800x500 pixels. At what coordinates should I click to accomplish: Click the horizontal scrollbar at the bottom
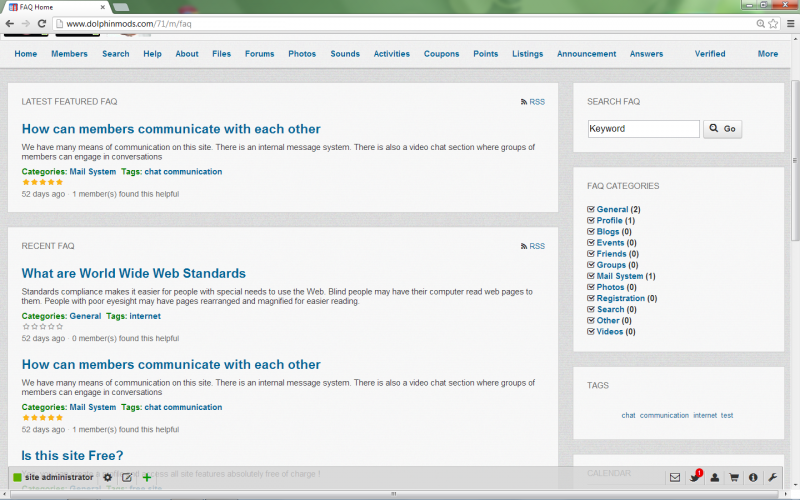pos(394,493)
